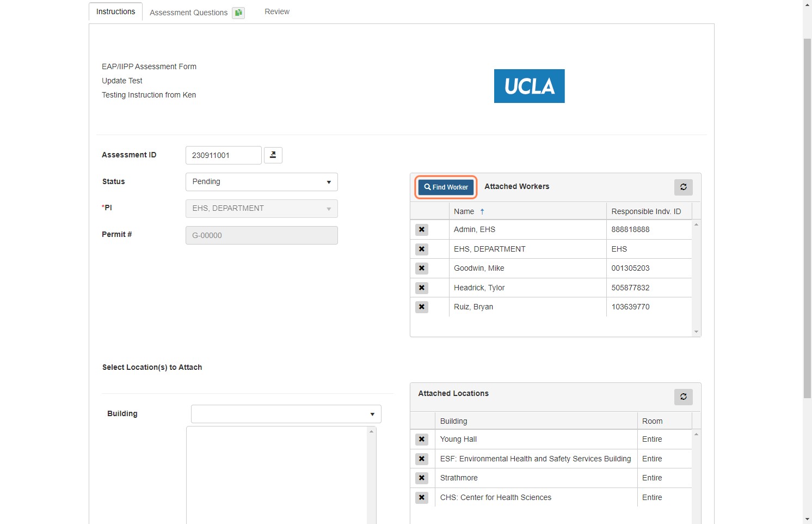Click the Find Worker button
Image resolution: width=812 pixels, height=524 pixels.
coord(446,187)
